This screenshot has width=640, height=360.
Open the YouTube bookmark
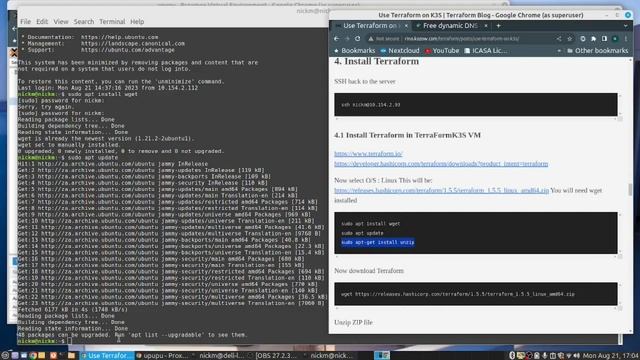tap(442, 51)
